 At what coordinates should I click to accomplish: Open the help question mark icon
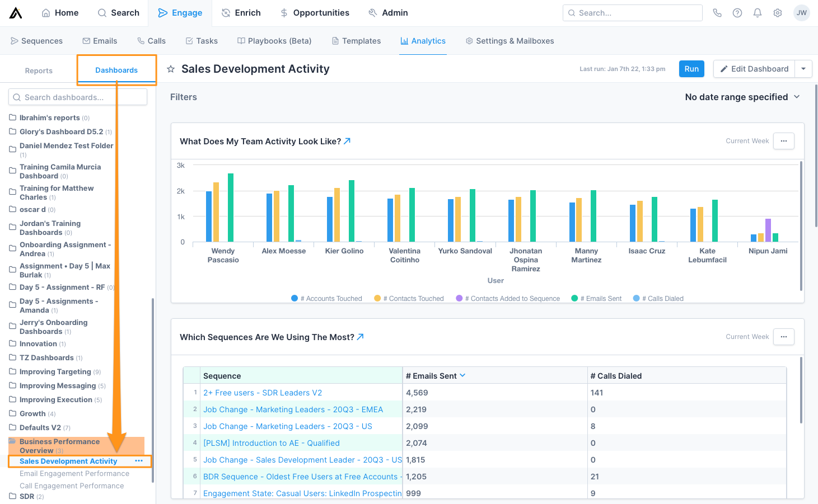(x=737, y=13)
